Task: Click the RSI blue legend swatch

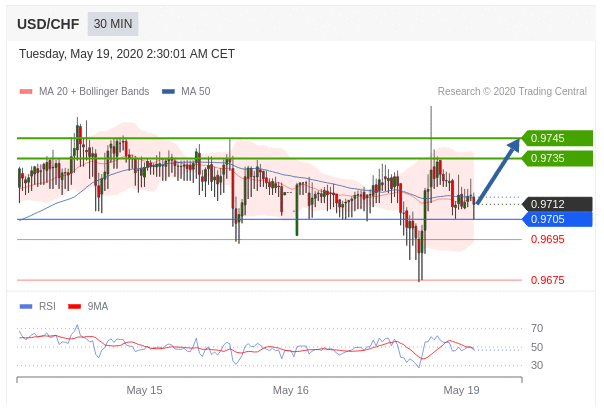Action: click(26, 307)
